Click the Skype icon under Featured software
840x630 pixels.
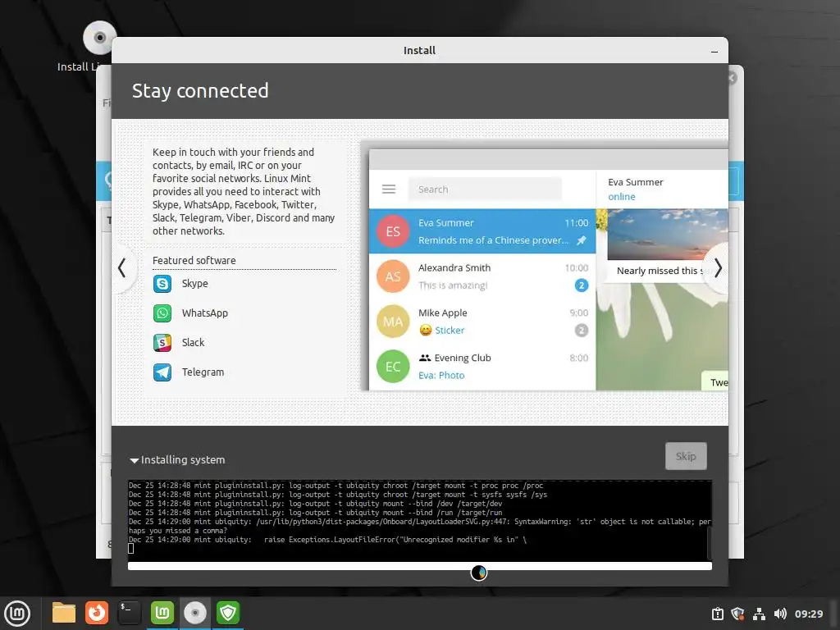162,283
